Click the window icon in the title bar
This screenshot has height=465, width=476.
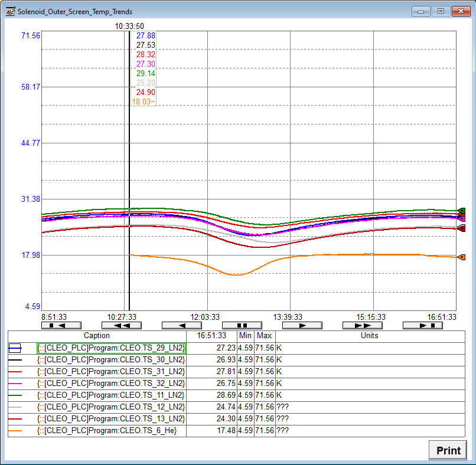point(10,11)
